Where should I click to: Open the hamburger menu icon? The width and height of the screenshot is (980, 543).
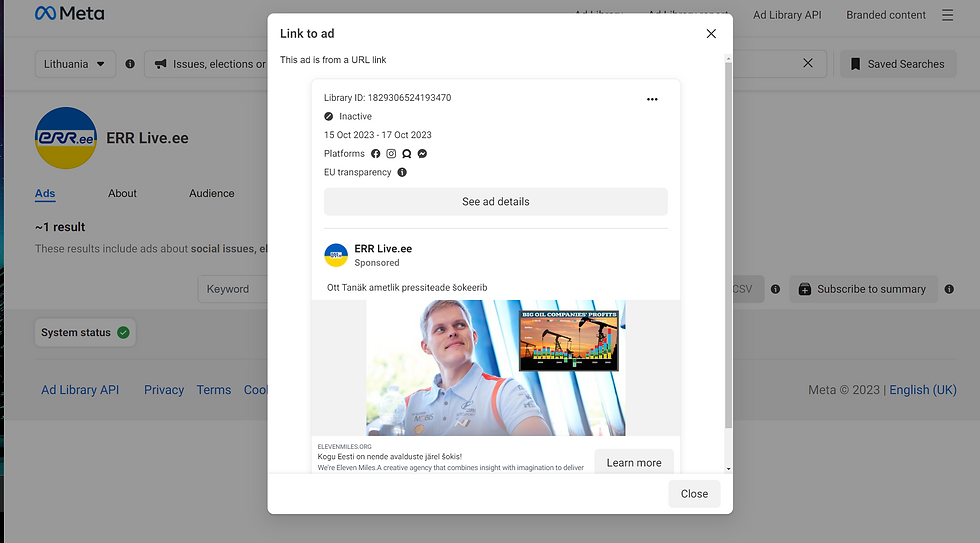click(x=948, y=15)
